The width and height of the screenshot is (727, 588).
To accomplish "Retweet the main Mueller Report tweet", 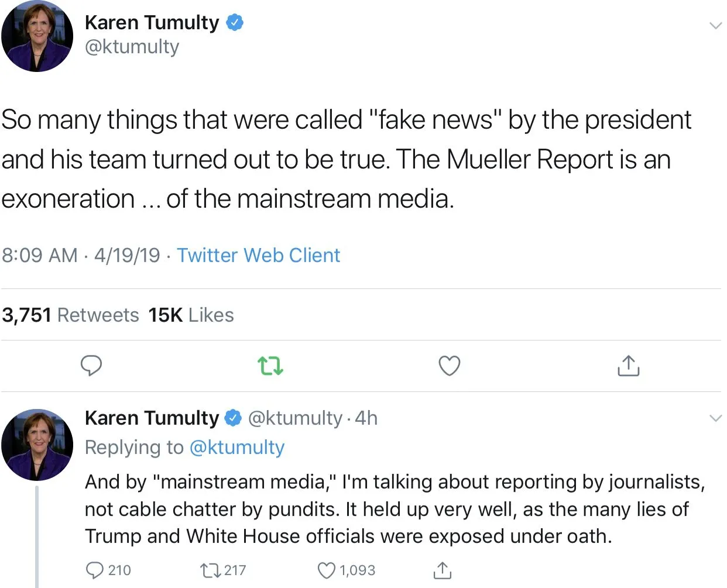I will pos(270,366).
